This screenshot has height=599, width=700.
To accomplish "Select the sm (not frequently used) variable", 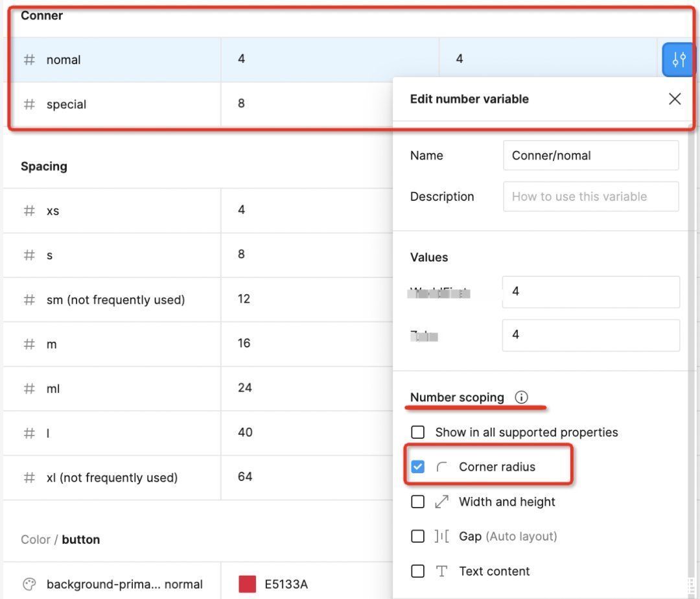I will click(x=115, y=300).
